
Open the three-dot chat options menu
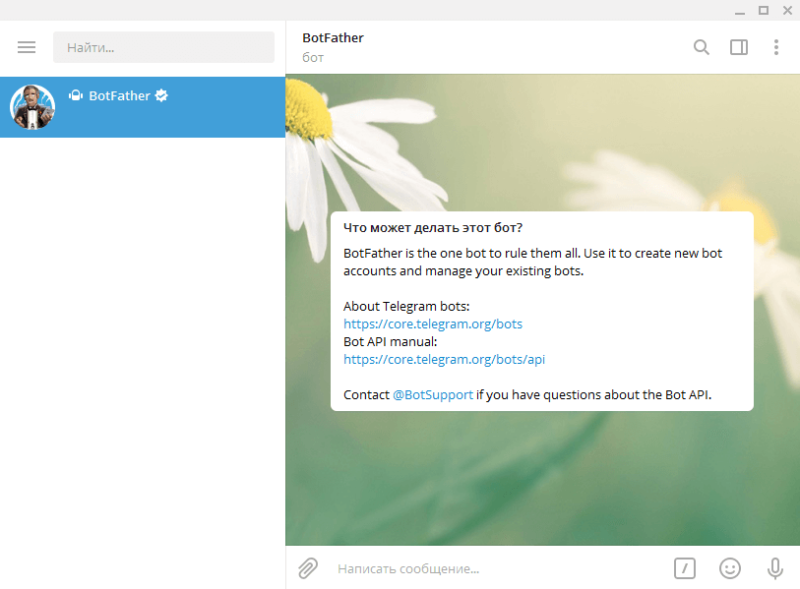tap(776, 47)
